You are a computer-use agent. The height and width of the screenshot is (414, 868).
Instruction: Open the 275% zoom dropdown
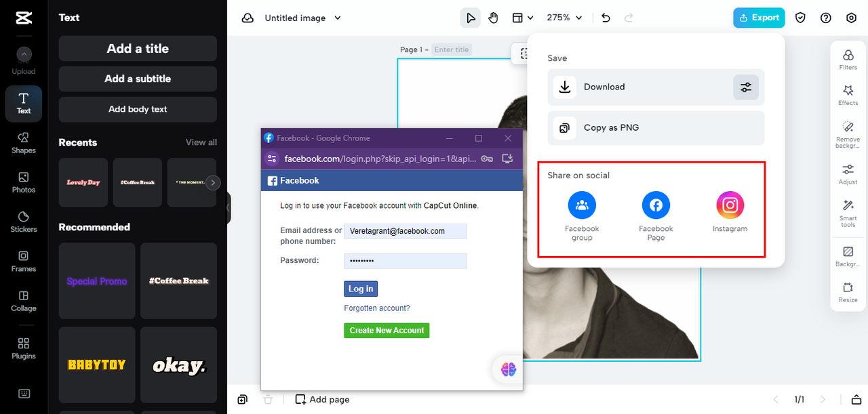(x=565, y=18)
